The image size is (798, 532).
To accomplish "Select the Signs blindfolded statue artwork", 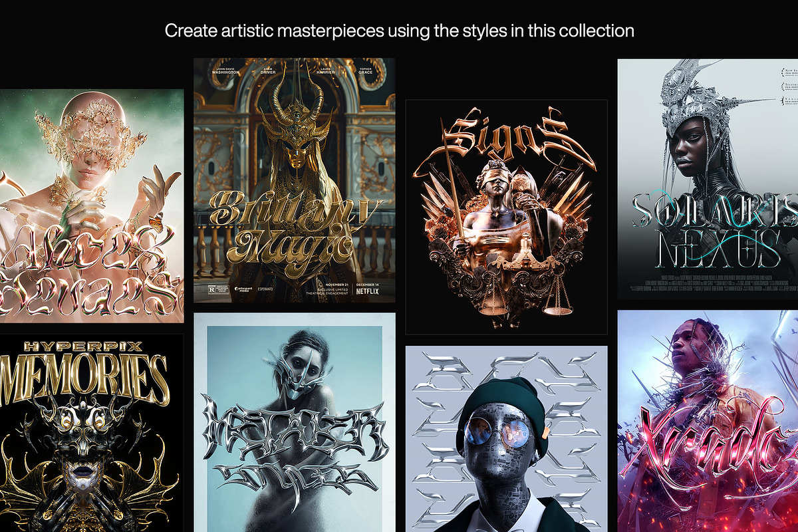I will [x=506, y=217].
